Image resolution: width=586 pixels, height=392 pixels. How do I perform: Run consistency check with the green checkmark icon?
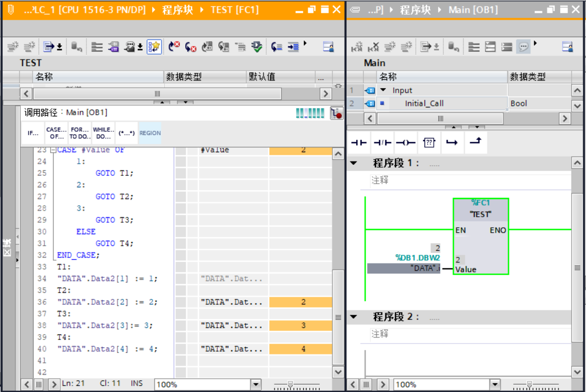(257, 46)
